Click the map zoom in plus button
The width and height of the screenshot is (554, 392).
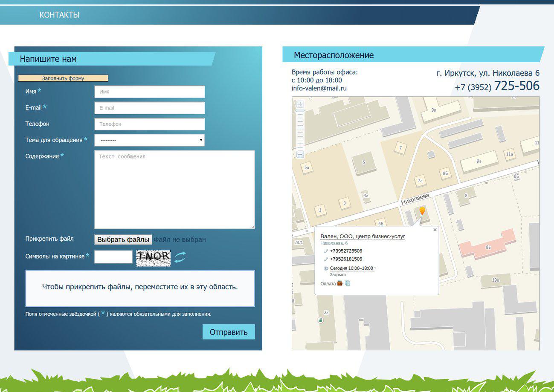coord(300,104)
